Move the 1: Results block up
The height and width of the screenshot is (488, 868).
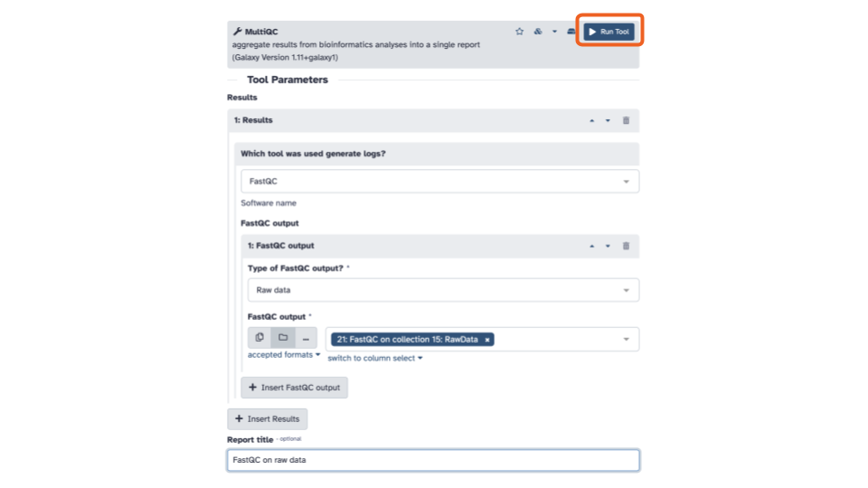point(591,120)
